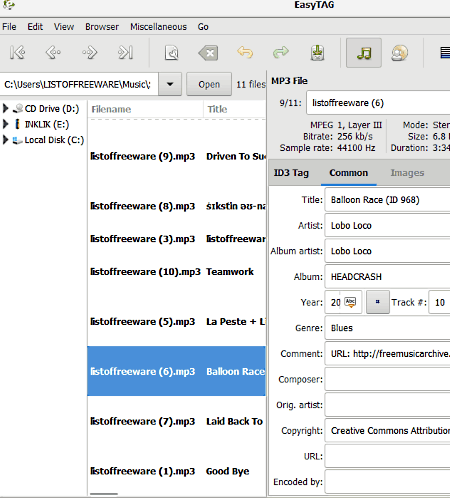Click the empty URL field

(388, 456)
